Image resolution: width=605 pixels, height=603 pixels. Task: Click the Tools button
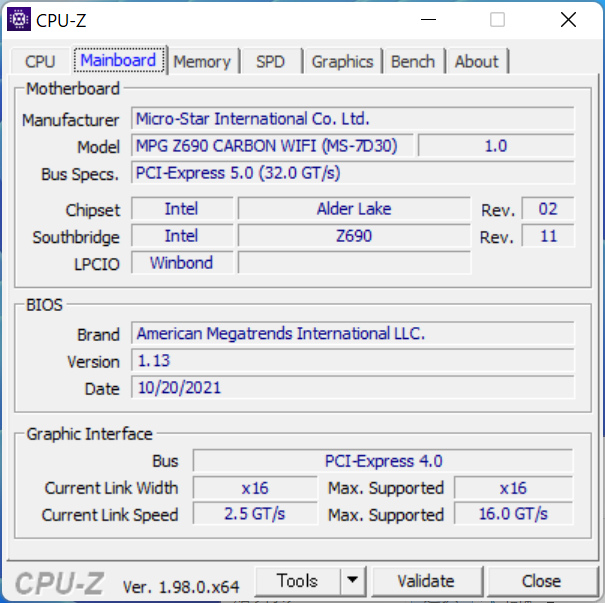[297, 581]
